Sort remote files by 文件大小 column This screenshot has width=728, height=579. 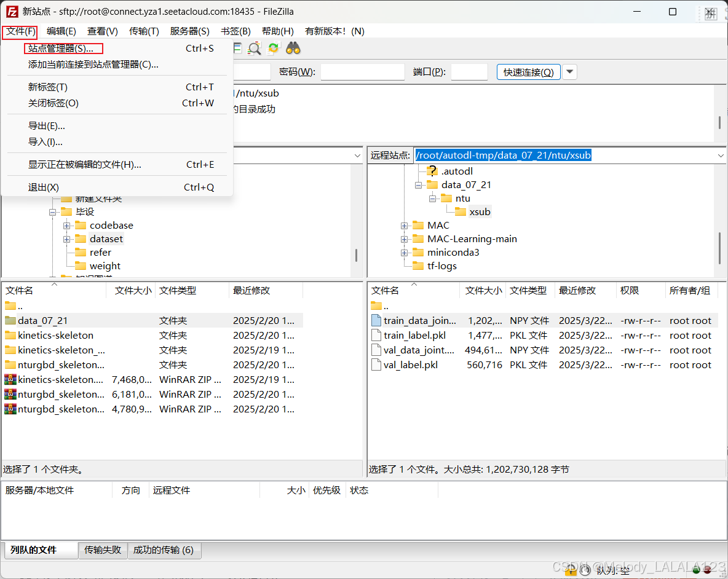point(483,291)
